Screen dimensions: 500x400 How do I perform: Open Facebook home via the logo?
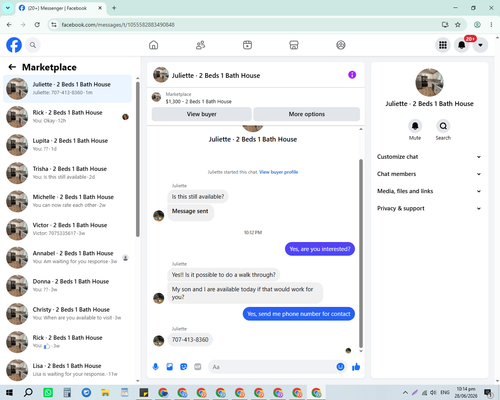click(x=14, y=45)
